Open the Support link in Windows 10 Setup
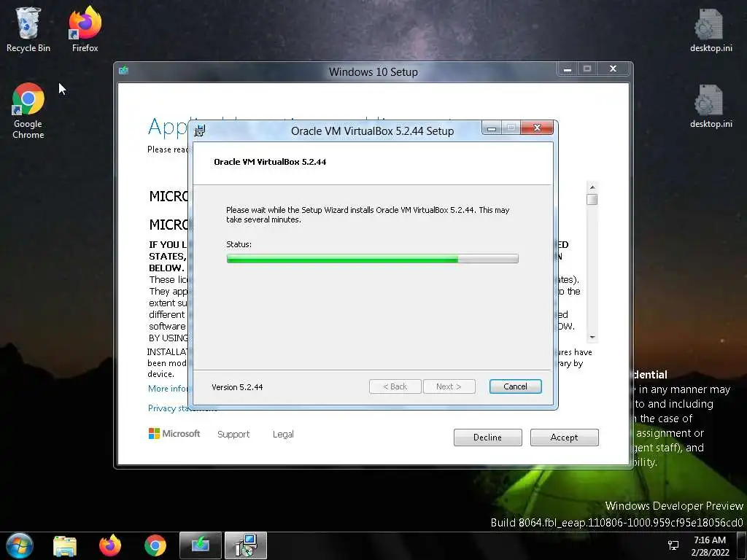 click(233, 435)
